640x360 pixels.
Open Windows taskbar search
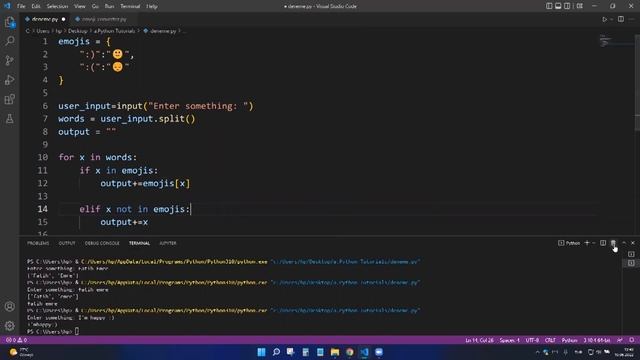tap(276, 352)
